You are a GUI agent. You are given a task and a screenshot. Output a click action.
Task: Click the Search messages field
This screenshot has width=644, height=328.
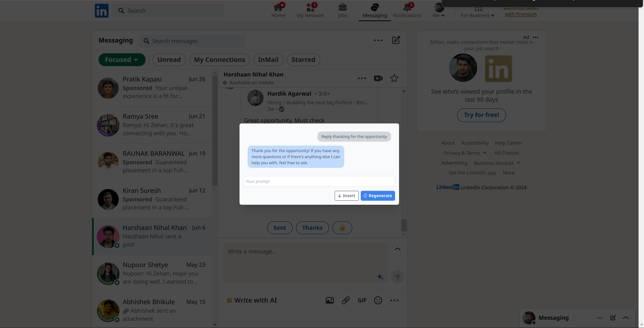coord(192,41)
